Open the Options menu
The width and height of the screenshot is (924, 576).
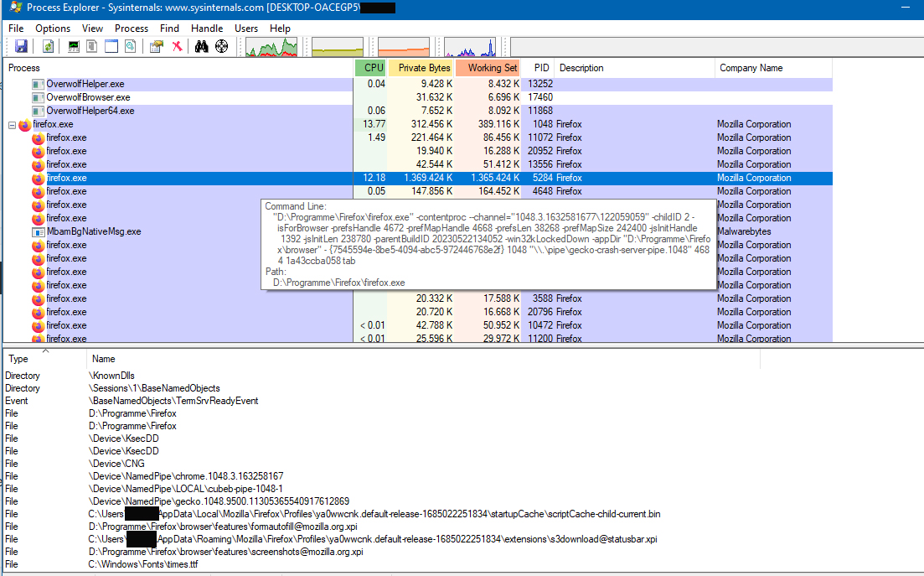[x=53, y=29]
